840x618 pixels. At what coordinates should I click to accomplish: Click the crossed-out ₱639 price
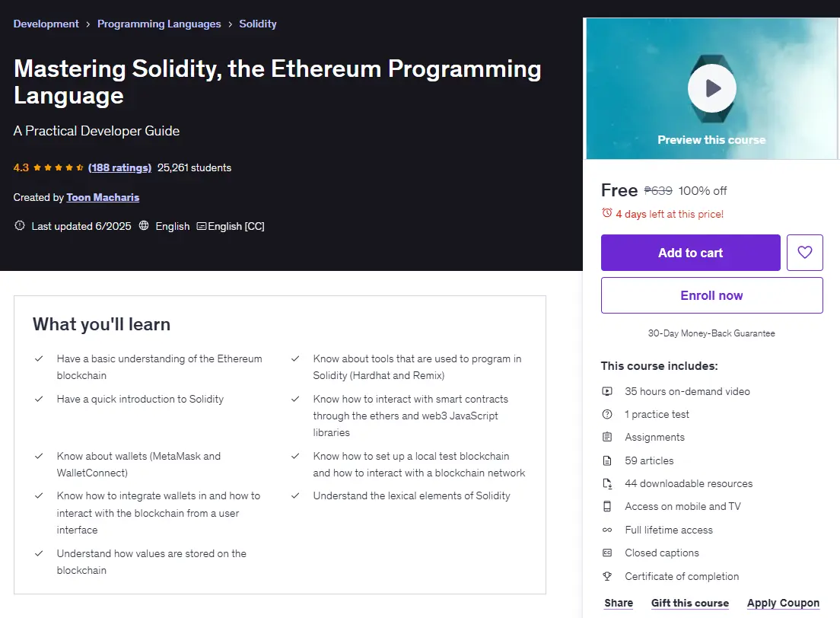point(658,191)
